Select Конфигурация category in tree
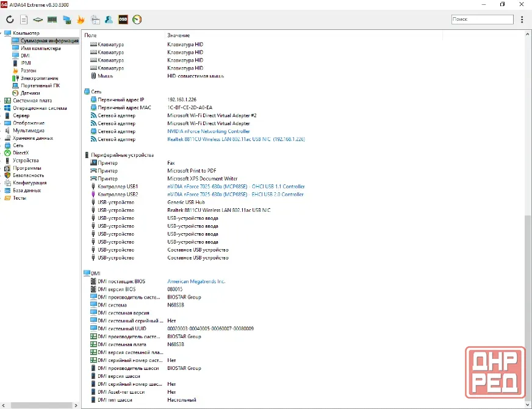Screen dimensions: 532x409 coord(30,183)
